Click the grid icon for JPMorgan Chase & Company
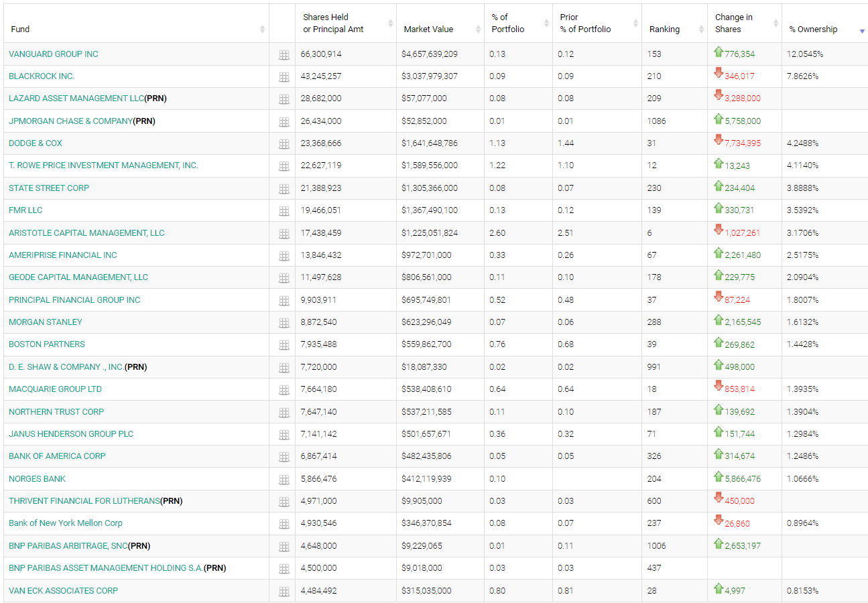 click(284, 122)
